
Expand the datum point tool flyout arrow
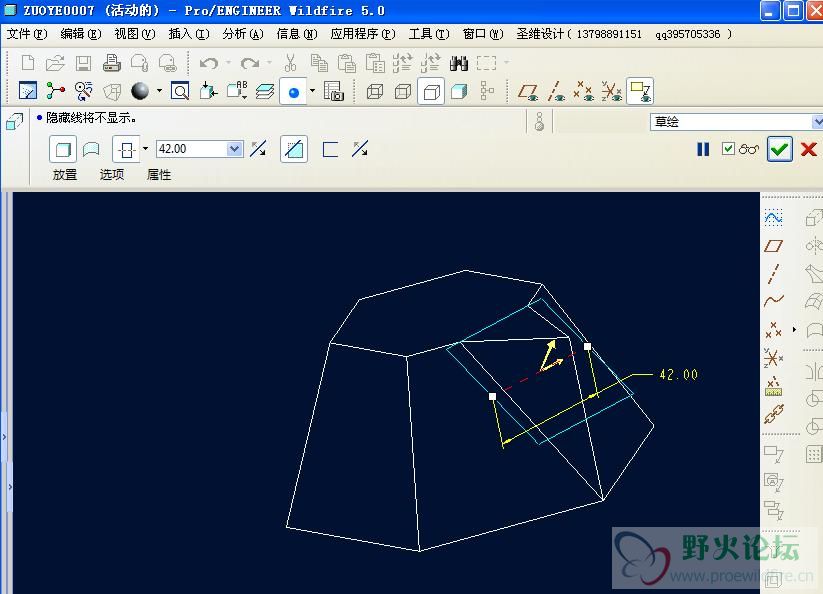(794, 330)
